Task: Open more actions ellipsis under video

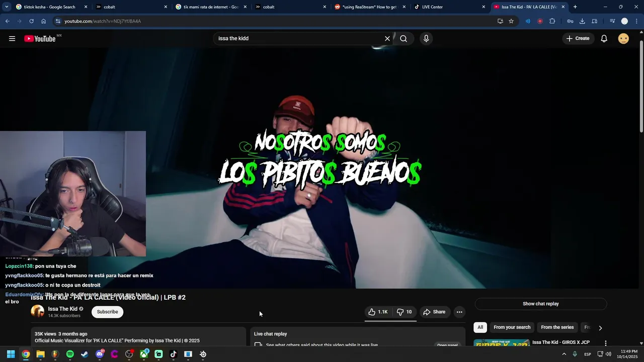Action: pyautogui.click(x=459, y=312)
